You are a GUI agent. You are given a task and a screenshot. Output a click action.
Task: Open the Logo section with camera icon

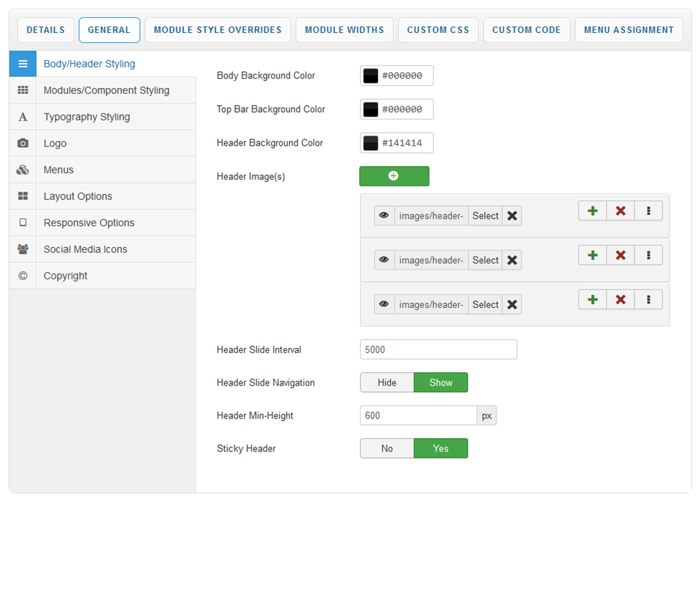pyautogui.click(x=23, y=144)
